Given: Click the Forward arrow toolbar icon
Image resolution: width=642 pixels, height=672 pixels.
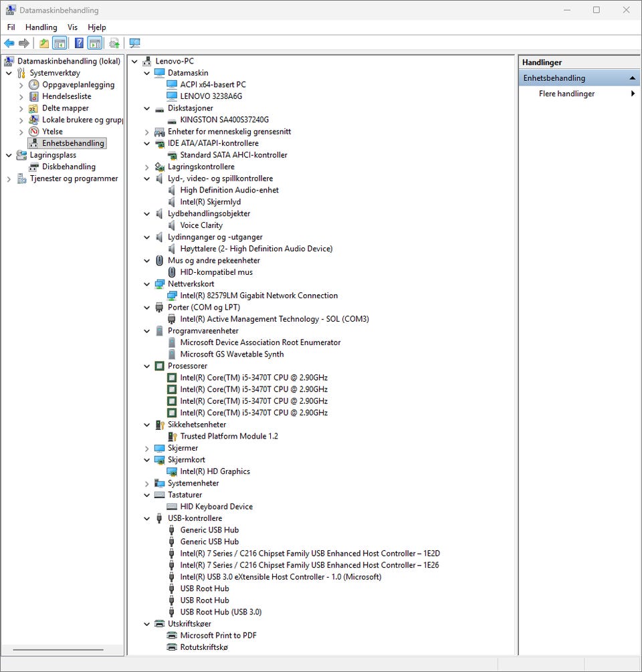Looking at the screenshot, I should pos(24,43).
